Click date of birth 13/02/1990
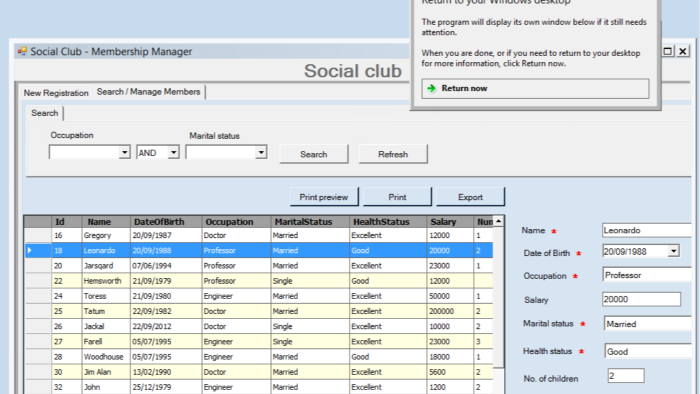700x394 pixels. click(166, 372)
